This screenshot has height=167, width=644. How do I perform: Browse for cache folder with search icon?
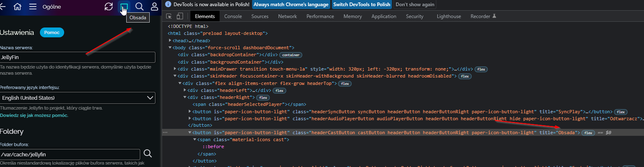pos(148,154)
